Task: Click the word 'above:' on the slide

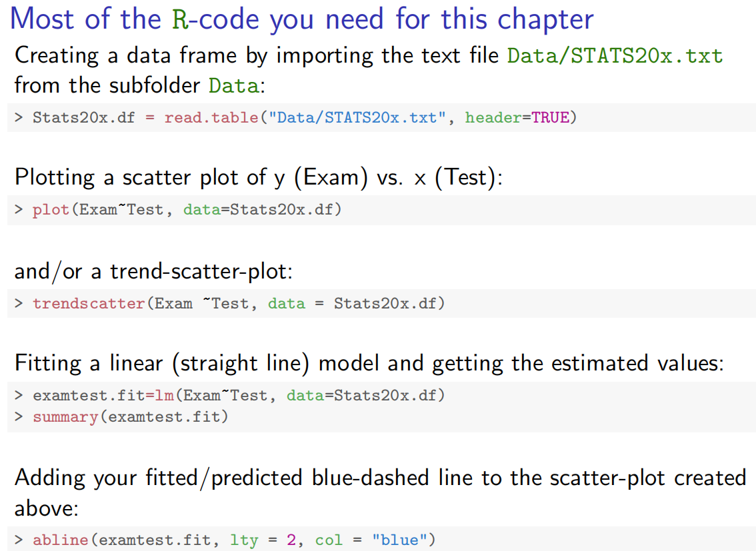Action: point(47,509)
